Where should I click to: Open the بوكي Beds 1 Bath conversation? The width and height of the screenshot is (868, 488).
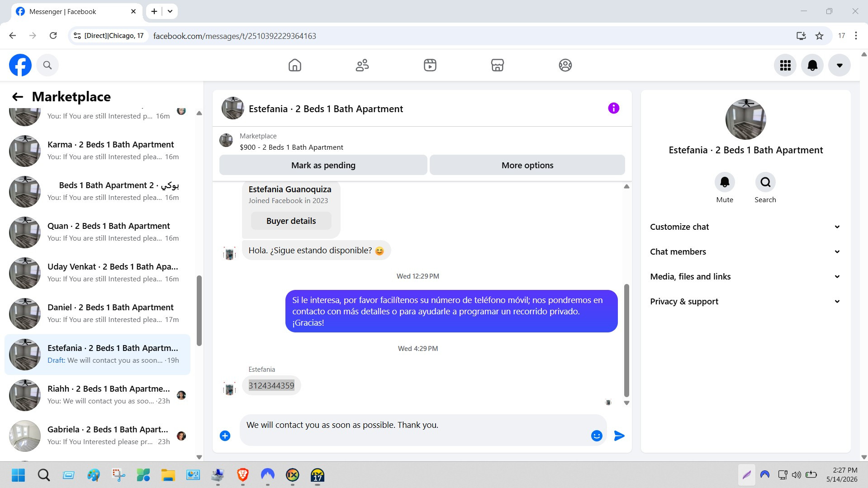coord(97,191)
